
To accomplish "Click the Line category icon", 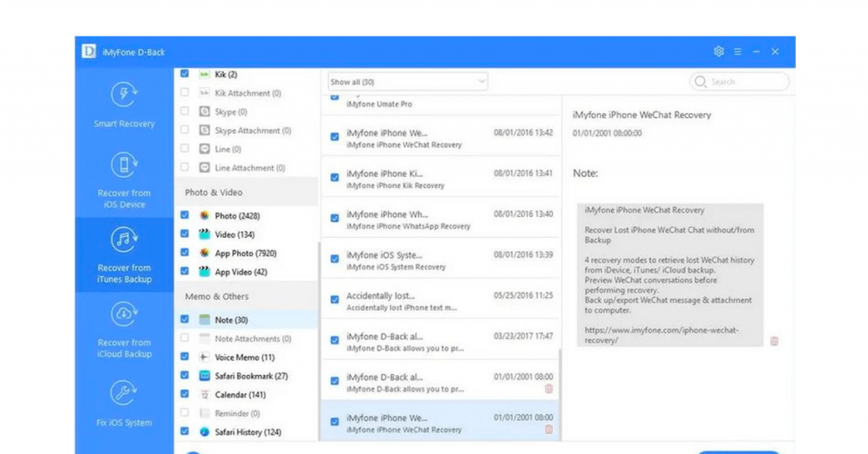I will pyautogui.click(x=204, y=149).
